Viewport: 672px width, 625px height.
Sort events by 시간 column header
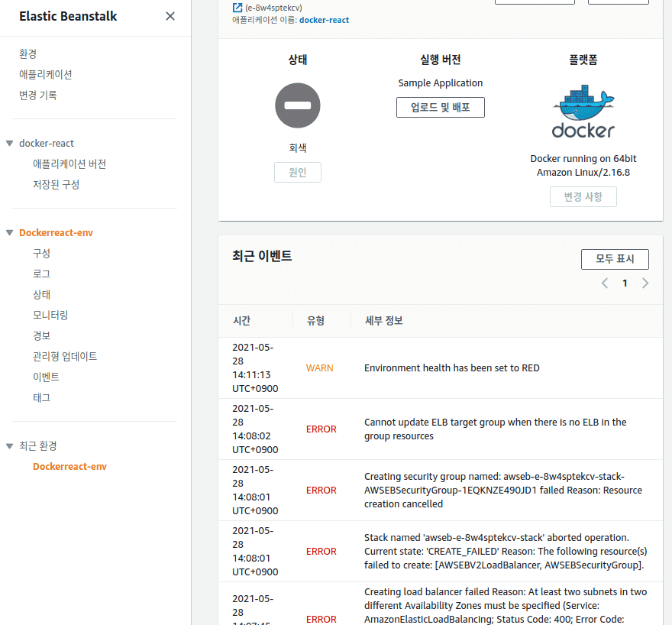pyautogui.click(x=241, y=321)
